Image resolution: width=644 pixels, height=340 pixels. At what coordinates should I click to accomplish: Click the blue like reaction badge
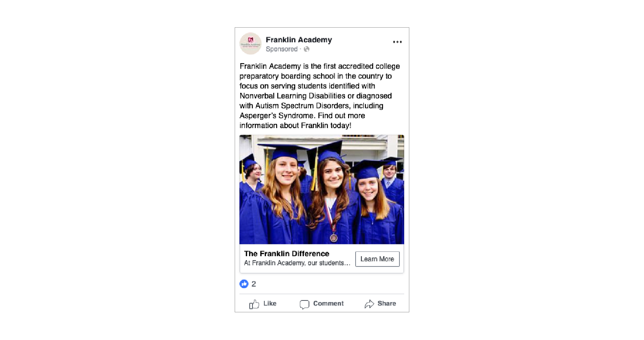coord(244,284)
